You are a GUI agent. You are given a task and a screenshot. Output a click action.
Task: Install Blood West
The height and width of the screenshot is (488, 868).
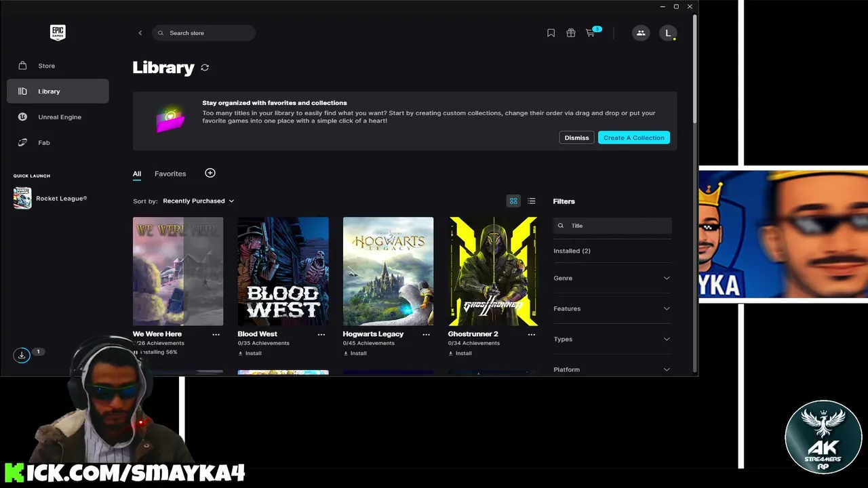click(250, 353)
